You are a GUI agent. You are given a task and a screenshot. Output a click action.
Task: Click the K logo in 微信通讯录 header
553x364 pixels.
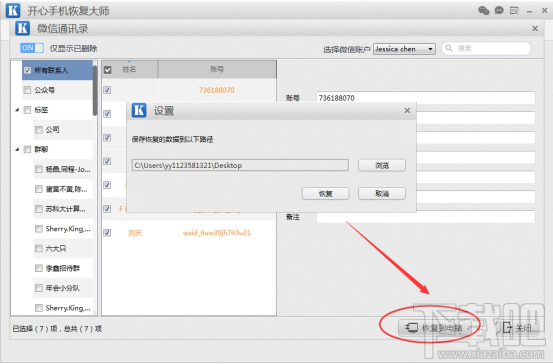pyautogui.click(x=23, y=28)
